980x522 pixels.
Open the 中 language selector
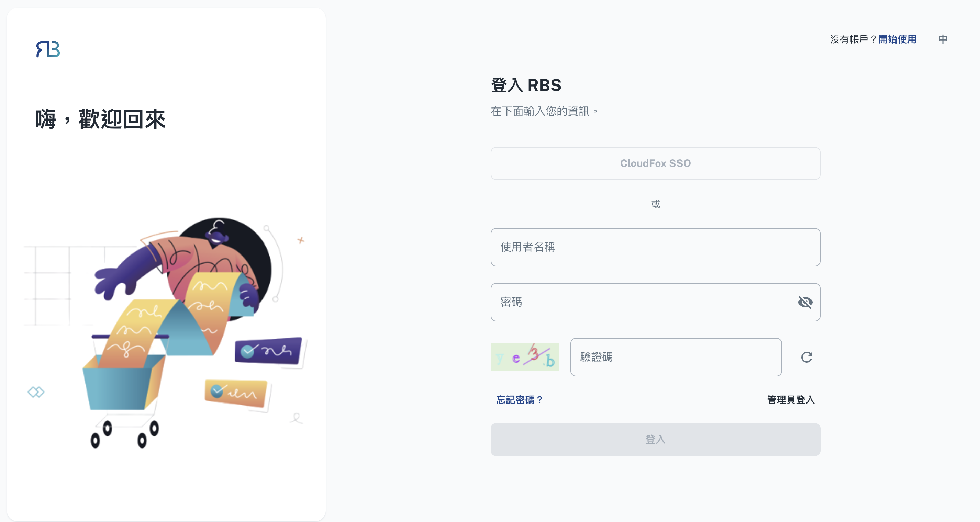tap(942, 39)
